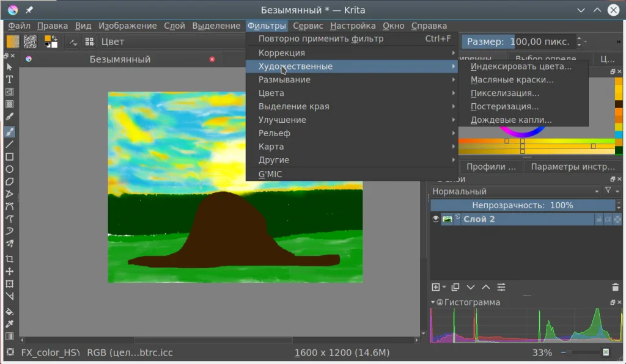The image size is (626, 364).
Task: Toggle alpha inheritance on Слой 2
Action: click(x=608, y=219)
